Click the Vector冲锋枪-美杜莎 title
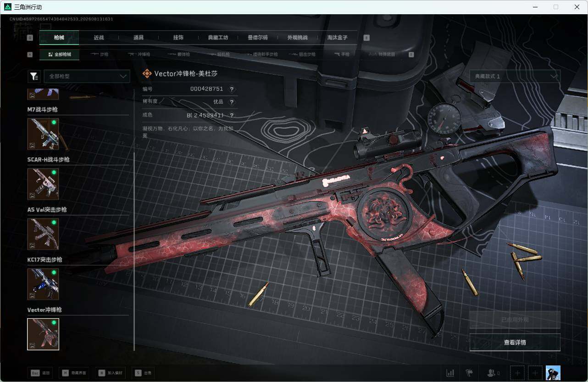 [186, 73]
